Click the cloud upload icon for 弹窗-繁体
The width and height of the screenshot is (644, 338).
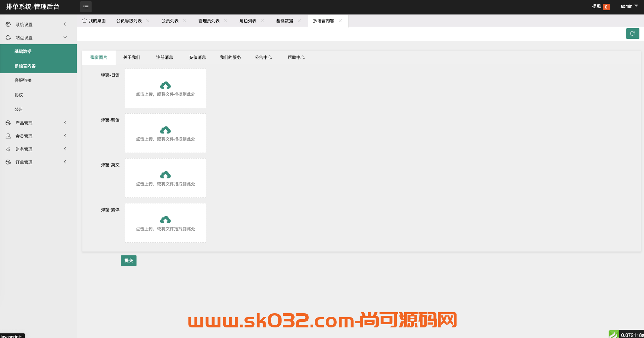pyautogui.click(x=166, y=220)
